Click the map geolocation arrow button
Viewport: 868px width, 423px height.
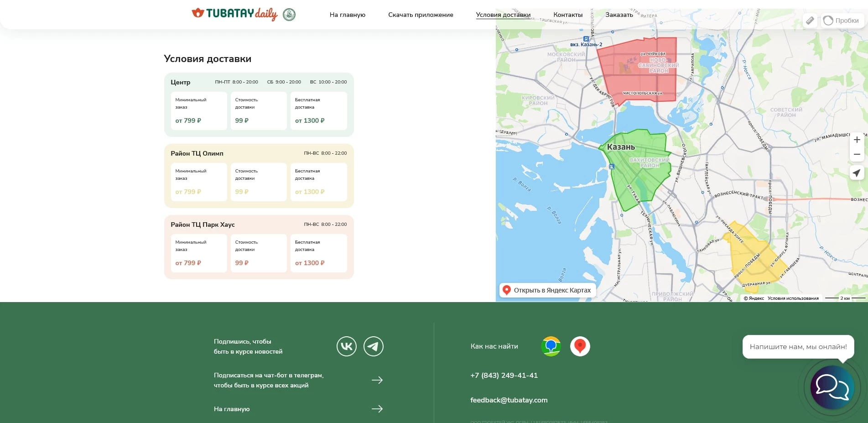857,173
